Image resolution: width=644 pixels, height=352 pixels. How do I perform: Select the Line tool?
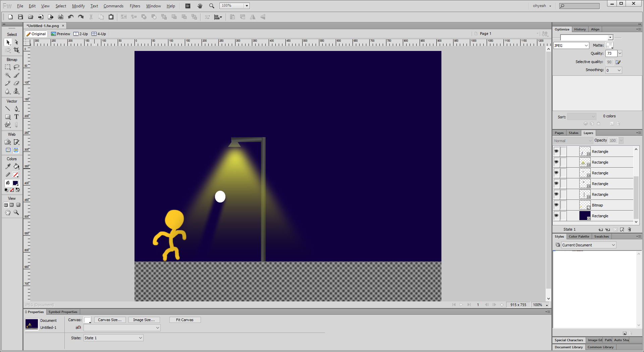(8, 109)
